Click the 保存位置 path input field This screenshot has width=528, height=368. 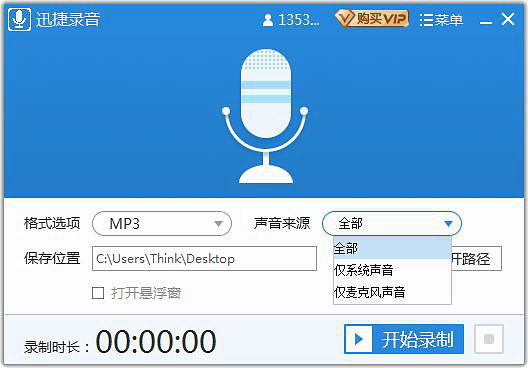[204, 259]
